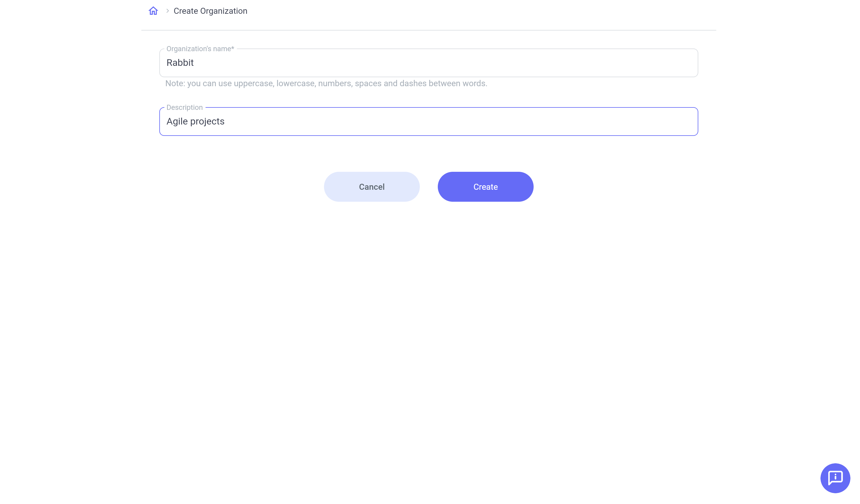Image resolution: width=860 pixels, height=504 pixels.
Task: Click the Create Organization breadcrumb label
Action: tap(210, 11)
